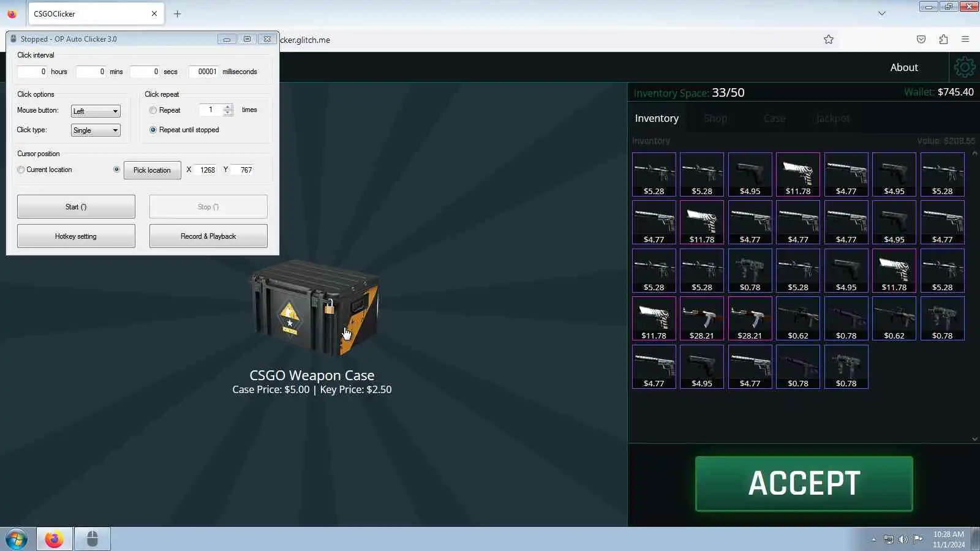Click the X coordinate field

tap(206, 170)
